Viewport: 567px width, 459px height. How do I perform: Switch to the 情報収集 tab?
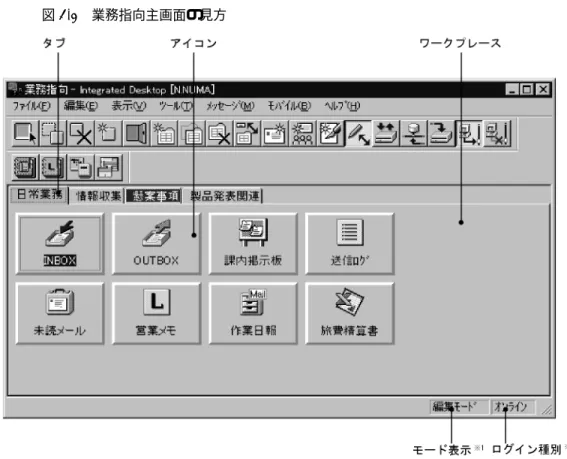tap(98, 196)
